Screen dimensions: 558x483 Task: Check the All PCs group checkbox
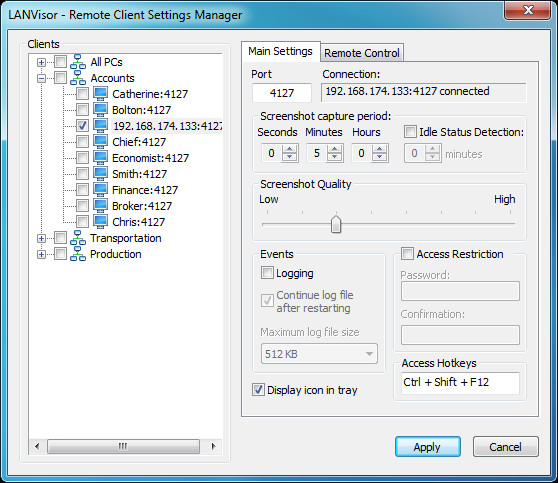(60, 62)
